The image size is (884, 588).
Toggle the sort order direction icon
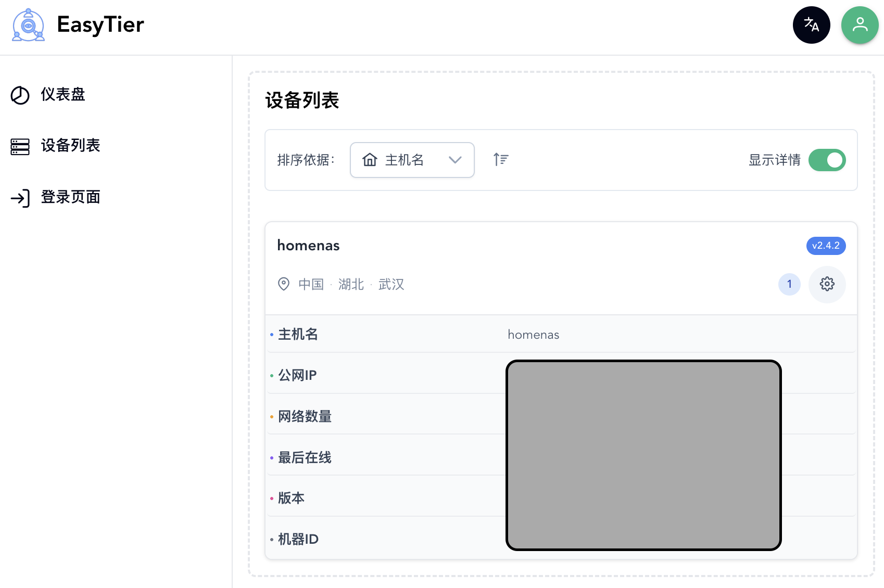[x=501, y=159]
